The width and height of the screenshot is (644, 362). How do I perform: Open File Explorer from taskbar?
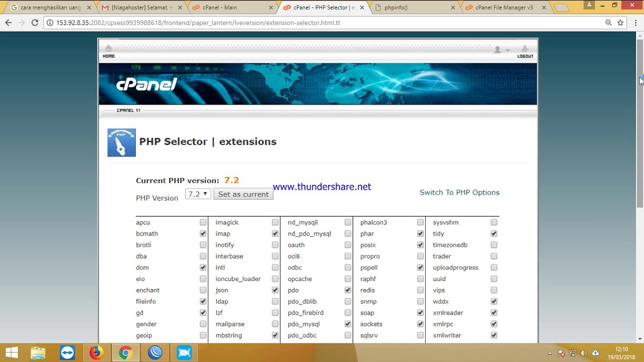pos(38,353)
